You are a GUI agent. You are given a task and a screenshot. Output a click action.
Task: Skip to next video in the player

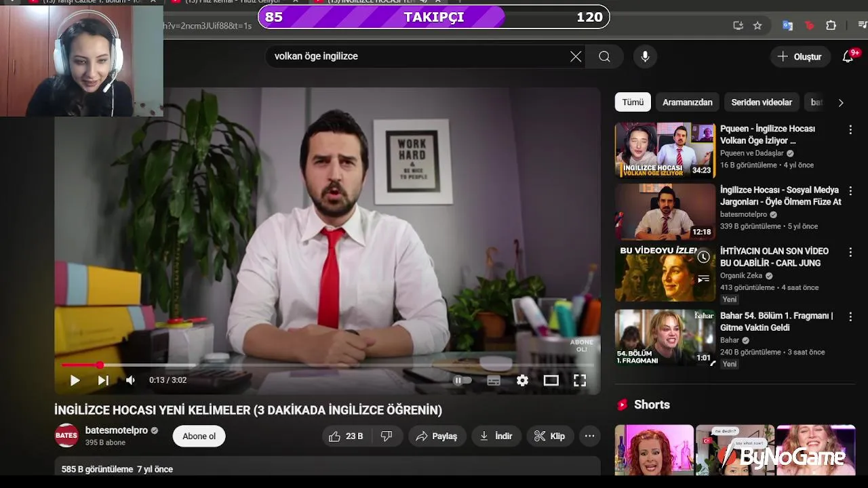103,380
